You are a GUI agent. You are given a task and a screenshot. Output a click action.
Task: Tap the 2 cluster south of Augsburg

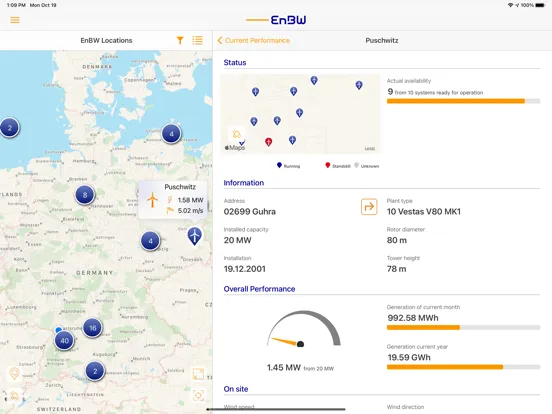pos(95,371)
